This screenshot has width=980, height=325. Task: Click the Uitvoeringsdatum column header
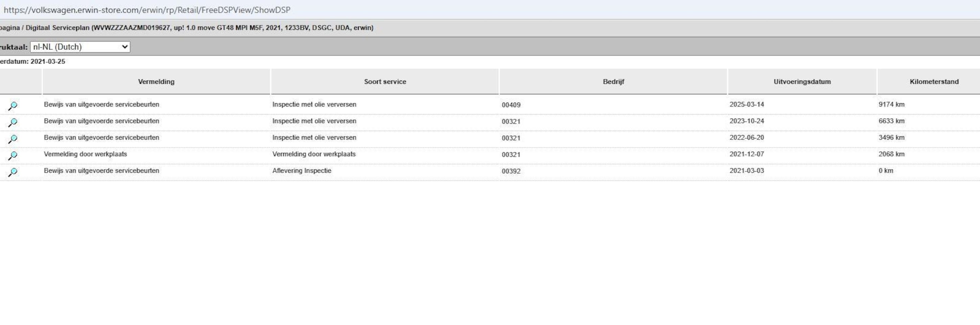coord(801,82)
